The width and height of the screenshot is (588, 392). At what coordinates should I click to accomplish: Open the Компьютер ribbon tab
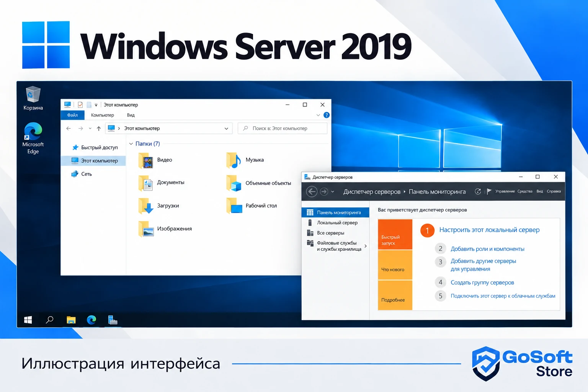pyautogui.click(x=103, y=115)
